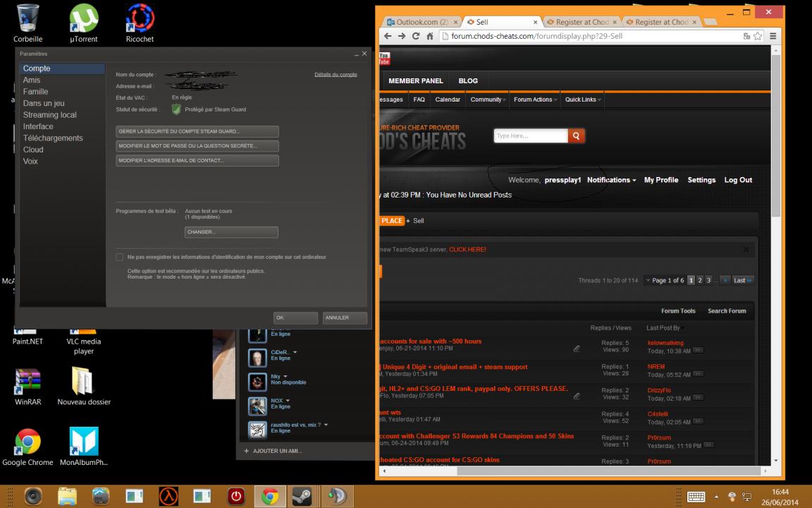
Task: Expand the Notifications dropdown
Action: click(609, 180)
